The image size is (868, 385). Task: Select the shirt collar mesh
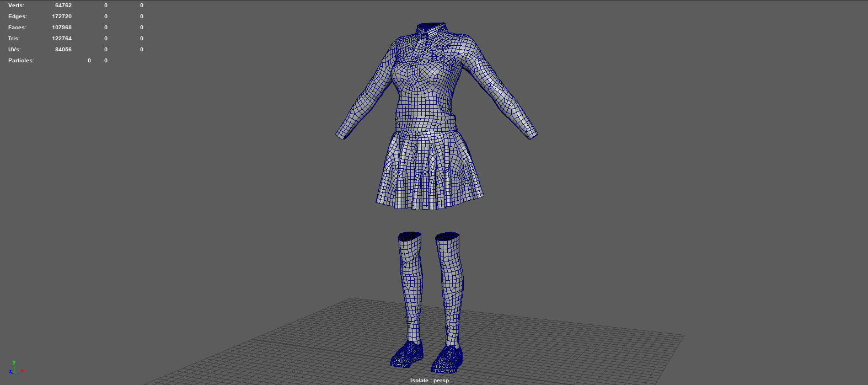[432, 30]
